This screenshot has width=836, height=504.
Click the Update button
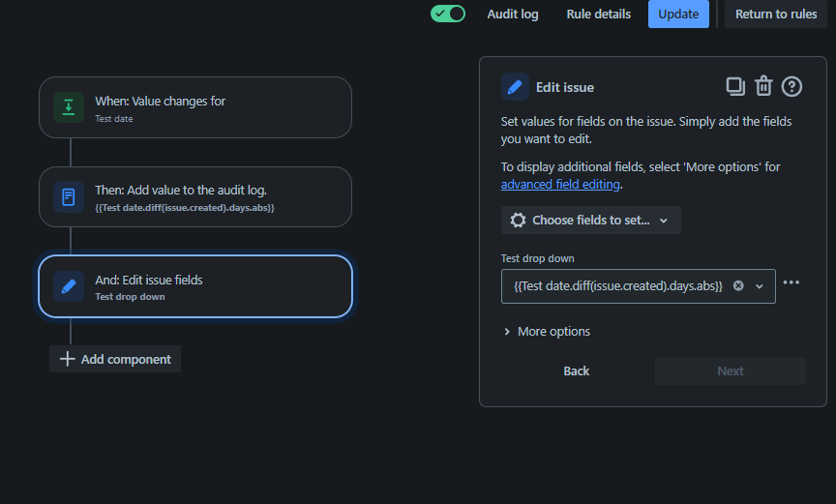[678, 15]
